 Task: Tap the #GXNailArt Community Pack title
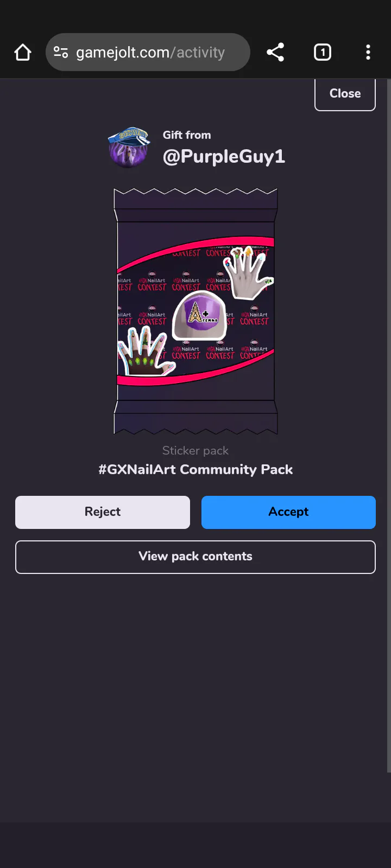click(x=195, y=470)
